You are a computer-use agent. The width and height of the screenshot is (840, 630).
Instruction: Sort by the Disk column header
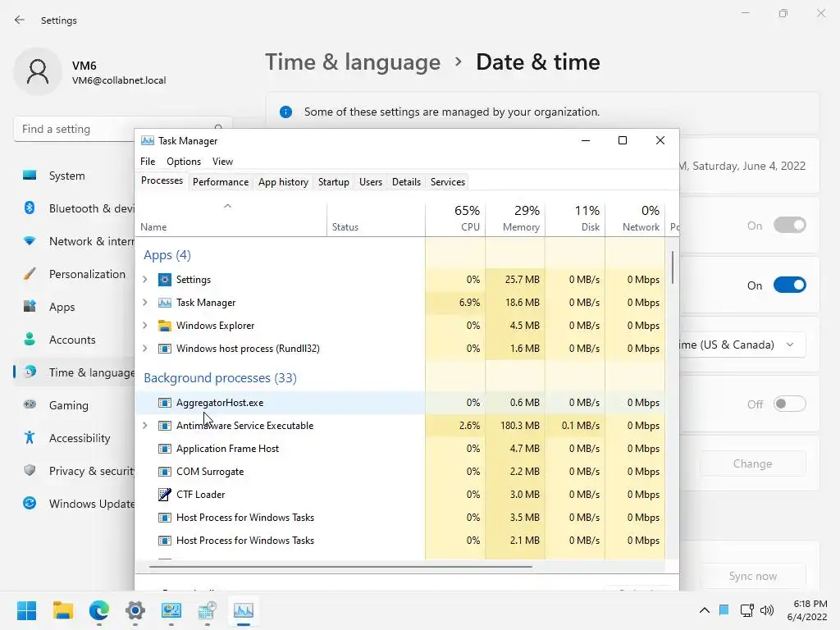[575, 219]
